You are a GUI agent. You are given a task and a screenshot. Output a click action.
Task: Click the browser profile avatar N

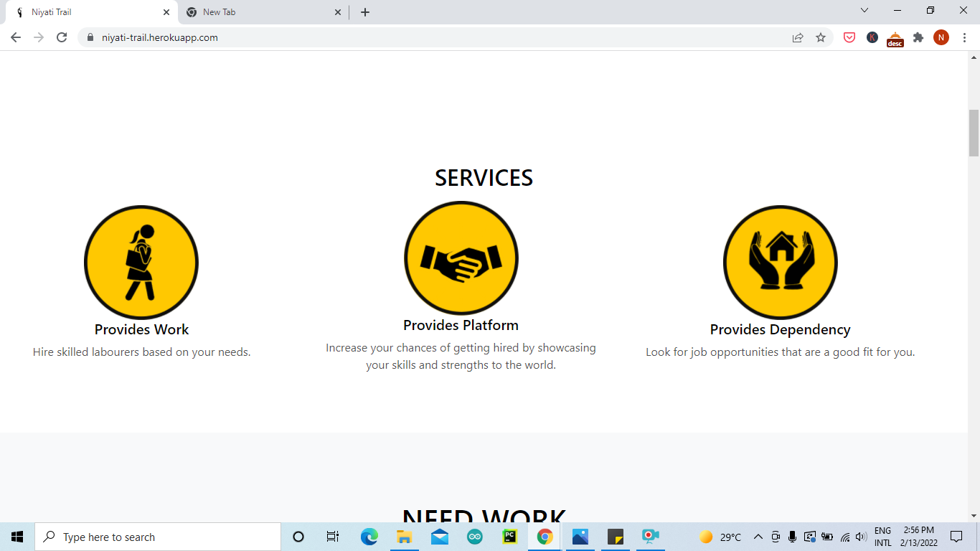941,37
